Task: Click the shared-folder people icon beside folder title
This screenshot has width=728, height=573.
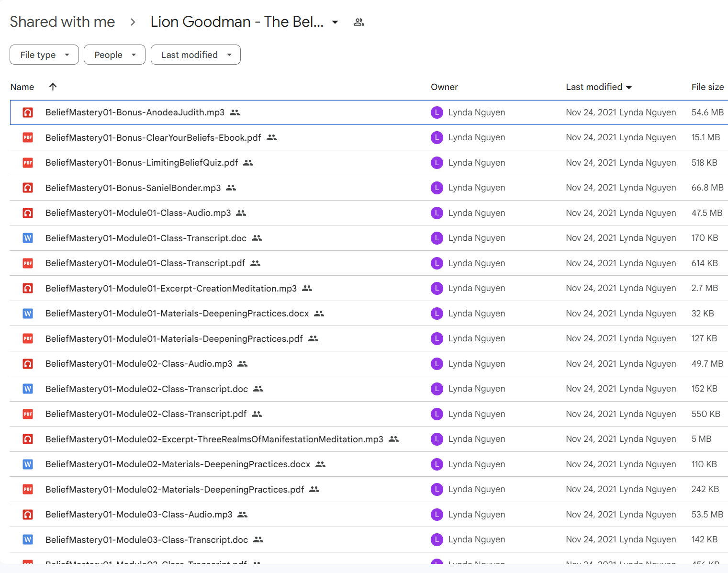Action: pos(359,22)
